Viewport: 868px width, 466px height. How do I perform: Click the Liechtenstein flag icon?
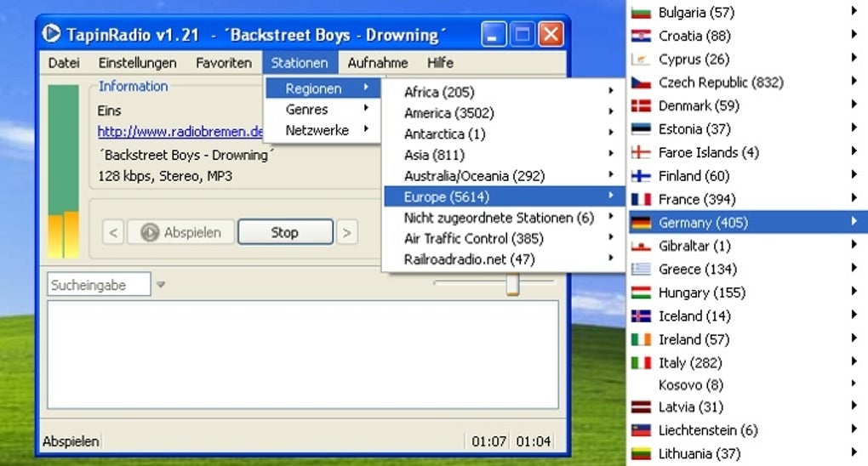641,430
